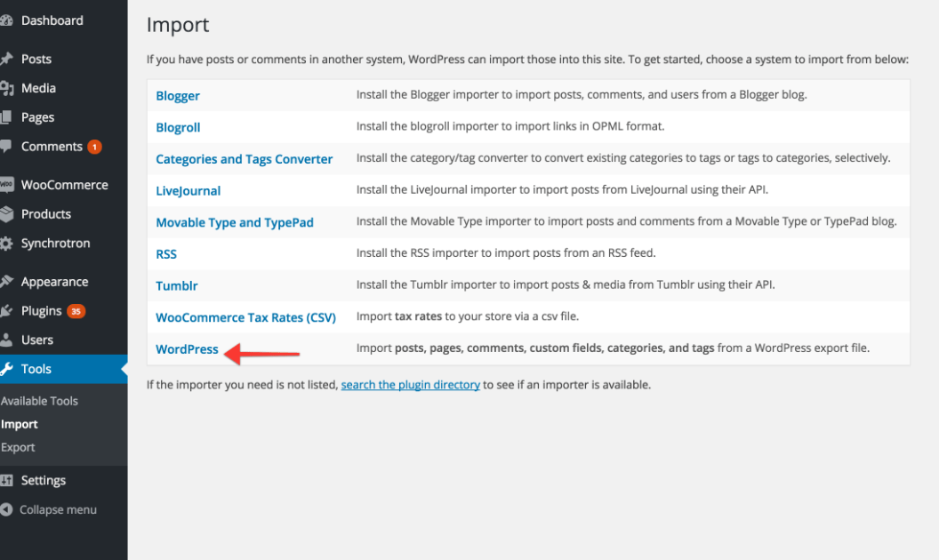Image resolution: width=939 pixels, height=560 pixels.
Task: Open the Tumblr importer link
Action: (x=177, y=285)
